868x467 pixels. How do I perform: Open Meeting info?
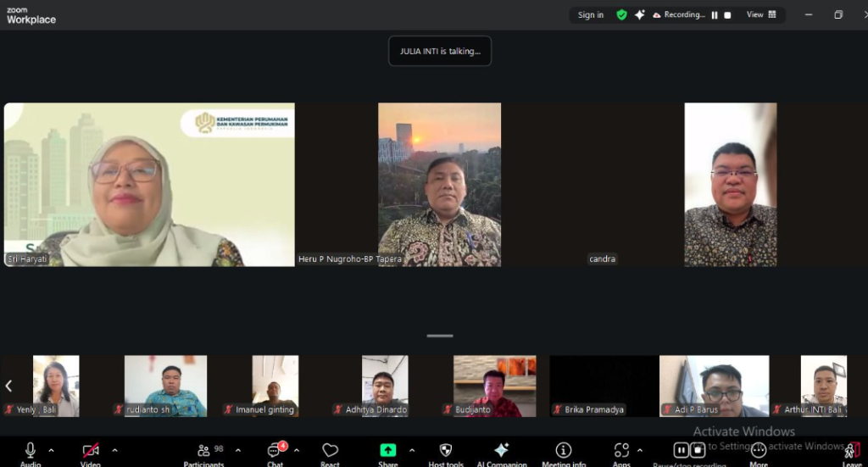click(x=564, y=452)
